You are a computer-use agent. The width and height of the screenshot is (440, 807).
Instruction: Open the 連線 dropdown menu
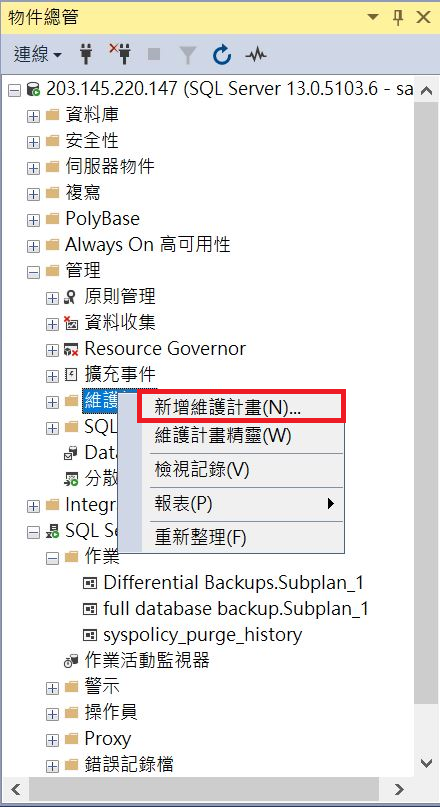pyautogui.click(x=37, y=54)
